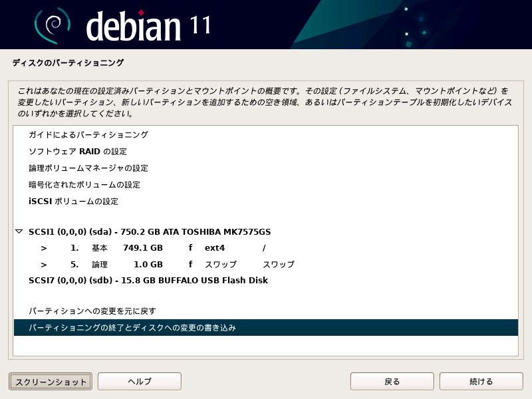Click the 749.1 GB size value

click(x=143, y=248)
